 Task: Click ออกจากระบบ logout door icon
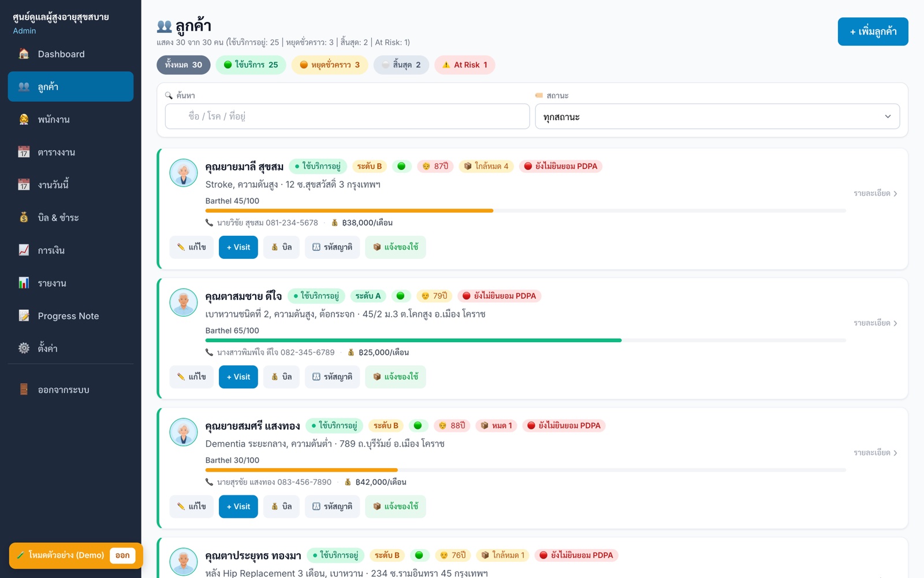click(24, 390)
